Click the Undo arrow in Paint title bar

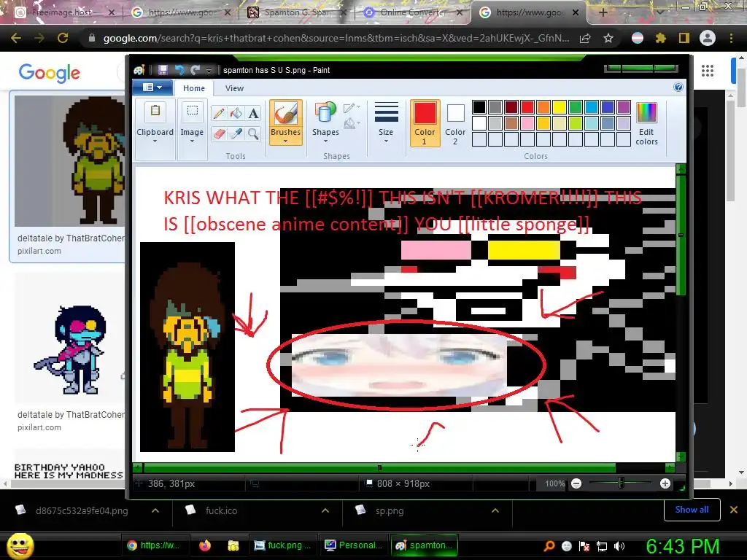179,70
